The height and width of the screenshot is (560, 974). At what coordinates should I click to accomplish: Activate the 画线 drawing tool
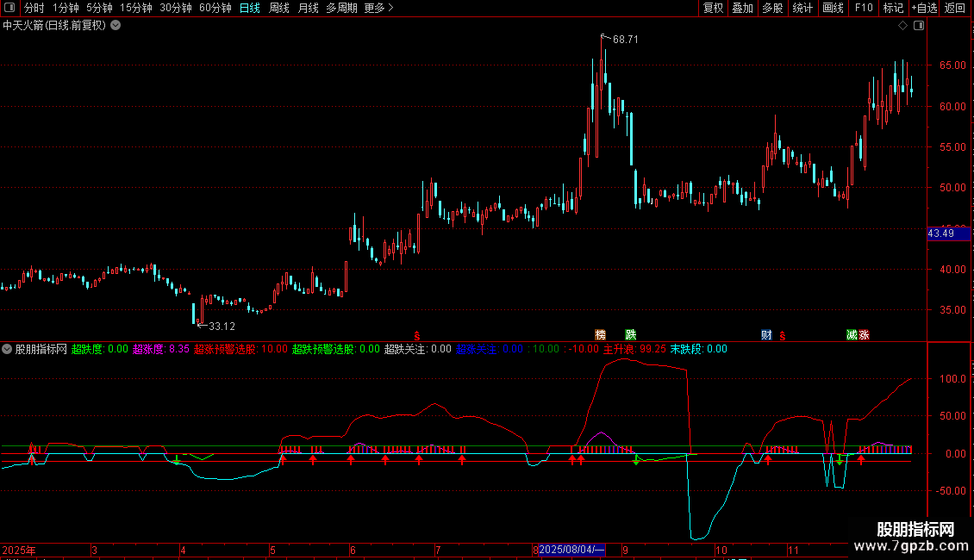tap(833, 8)
